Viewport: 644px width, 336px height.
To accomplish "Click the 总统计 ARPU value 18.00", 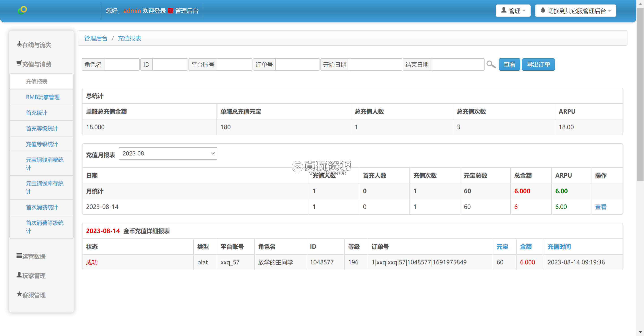I will pyautogui.click(x=566, y=127).
